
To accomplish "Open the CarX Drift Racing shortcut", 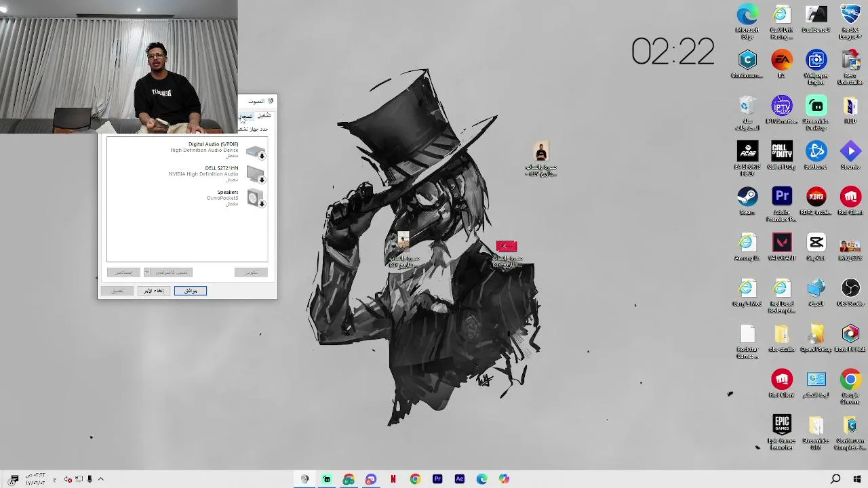I will point(781,22).
